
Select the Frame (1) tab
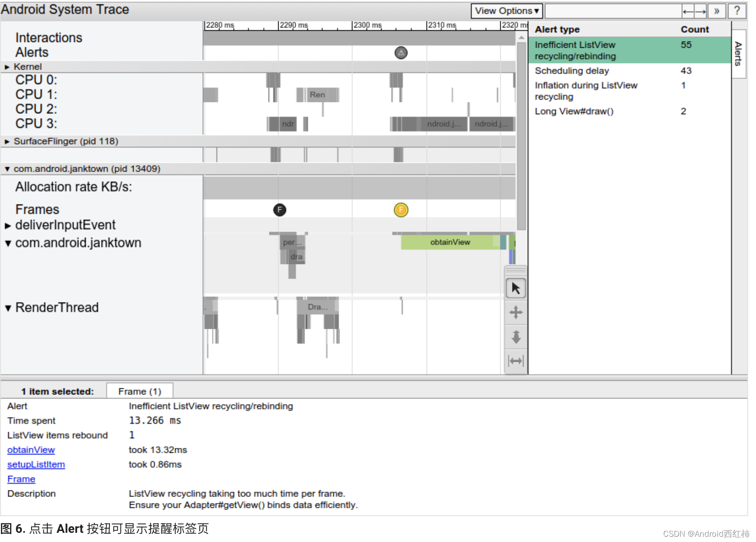click(140, 391)
